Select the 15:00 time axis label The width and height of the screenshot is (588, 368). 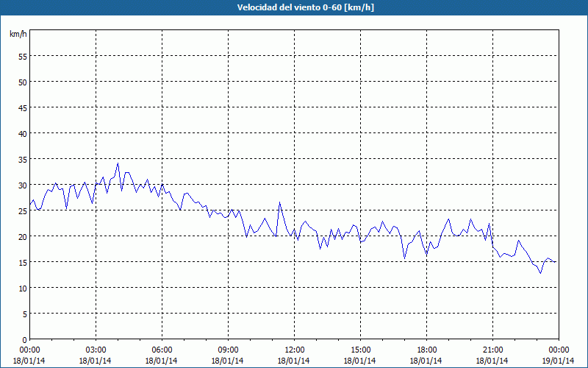pos(360,350)
